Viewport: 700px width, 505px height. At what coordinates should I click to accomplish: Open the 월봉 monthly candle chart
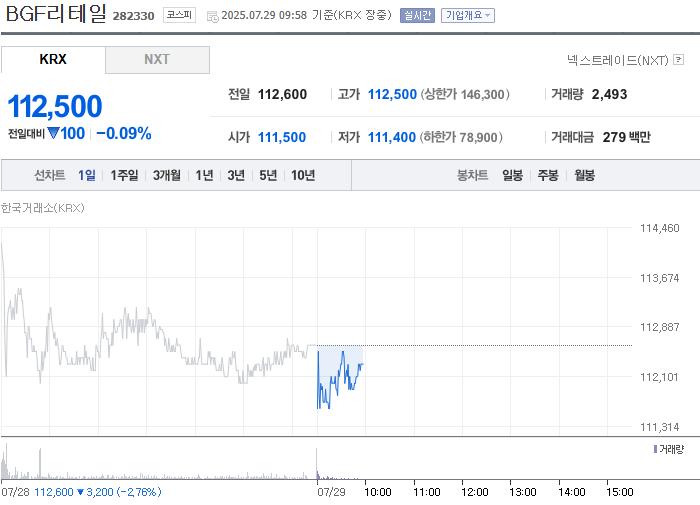[584, 175]
